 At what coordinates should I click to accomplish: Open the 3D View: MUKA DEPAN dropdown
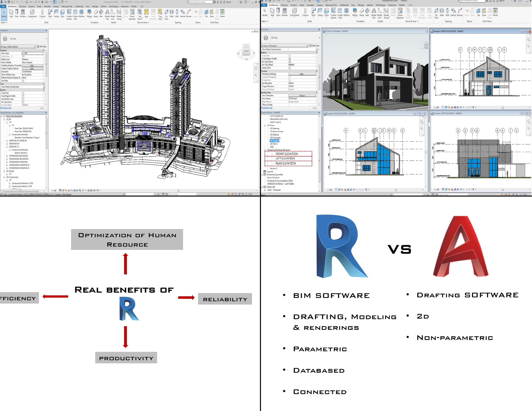[18, 47]
